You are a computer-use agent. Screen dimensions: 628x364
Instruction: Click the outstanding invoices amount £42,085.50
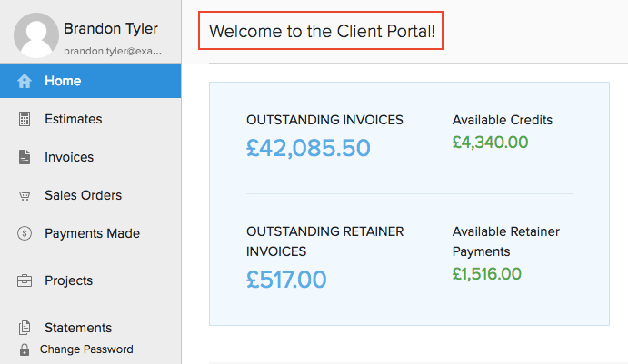[x=308, y=147]
